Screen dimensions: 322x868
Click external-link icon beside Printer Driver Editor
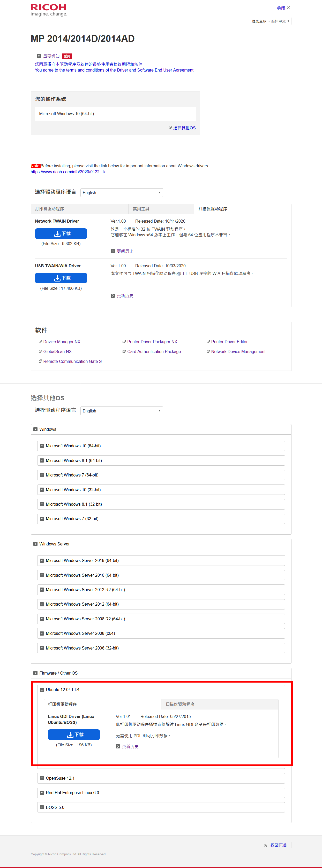(208, 342)
